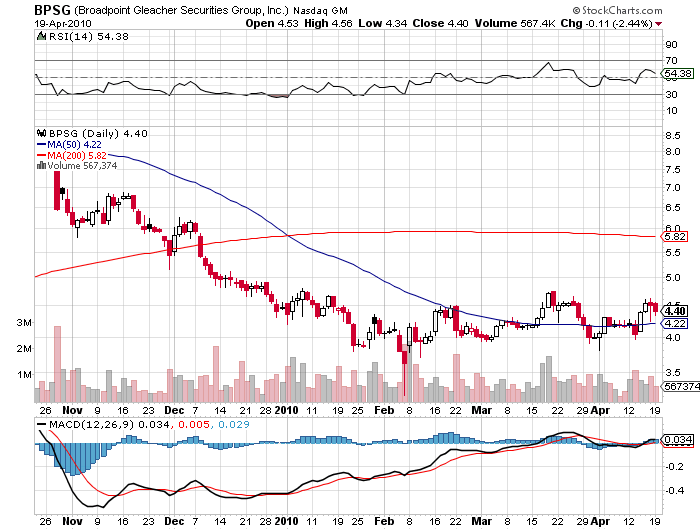Image resolution: width=700 pixels, height=530 pixels.
Task: Click the 2M volume scale label
Action: tap(24, 348)
